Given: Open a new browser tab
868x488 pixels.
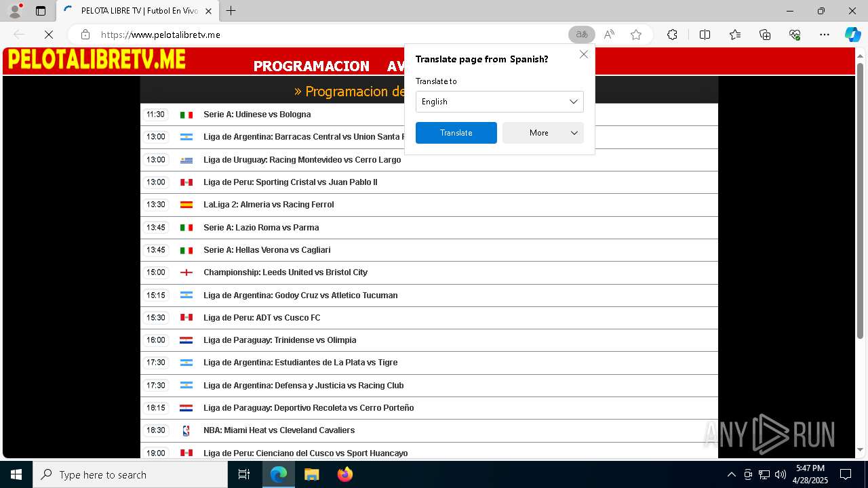Looking at the screenshot, I should tap(231, 11).
